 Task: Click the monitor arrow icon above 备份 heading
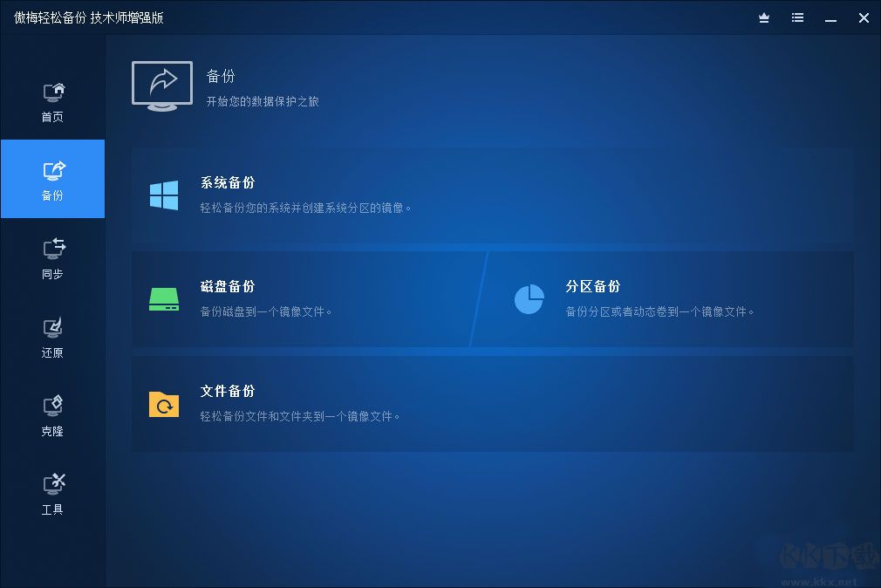click(161, 85)
